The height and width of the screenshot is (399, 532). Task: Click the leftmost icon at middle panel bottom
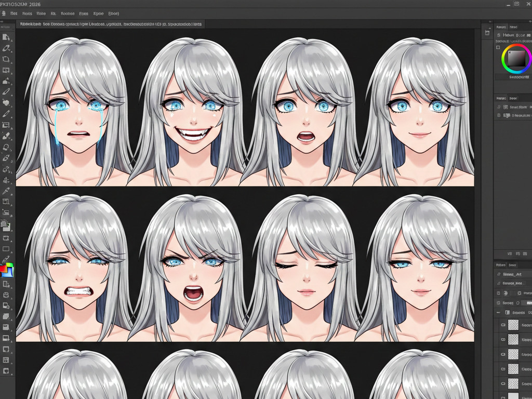pos(509,254)
